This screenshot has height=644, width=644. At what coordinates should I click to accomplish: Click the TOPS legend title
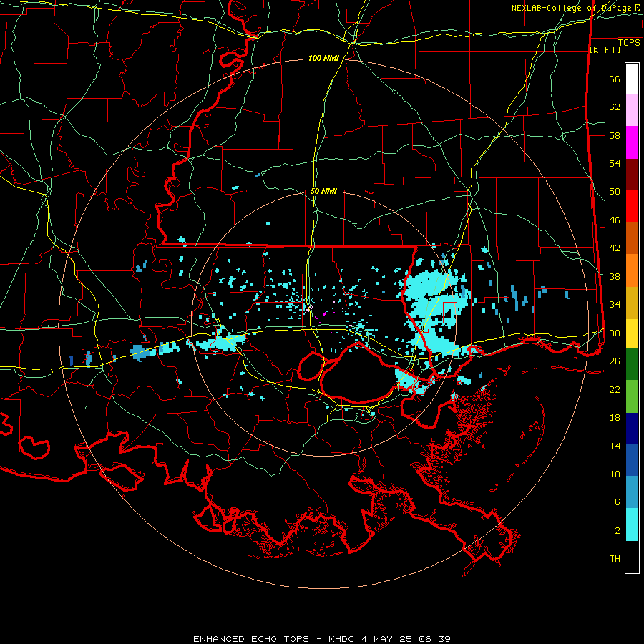(629, 42)
